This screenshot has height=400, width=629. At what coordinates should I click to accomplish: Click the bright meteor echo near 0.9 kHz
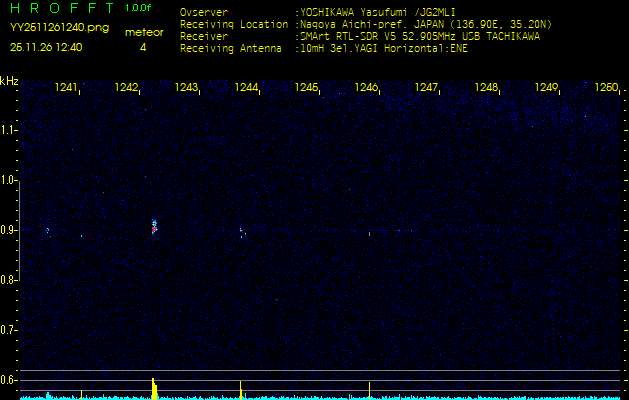pyautogui.click(x=154, y=227)
